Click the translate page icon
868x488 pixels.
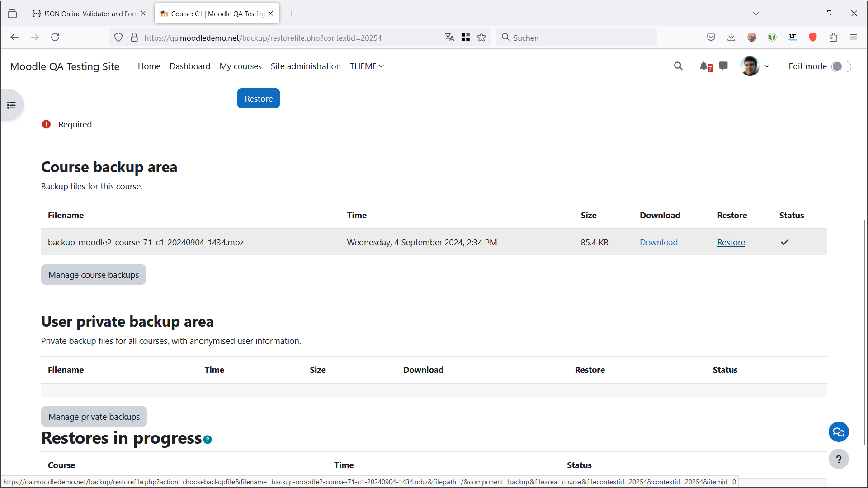point(449,38)
